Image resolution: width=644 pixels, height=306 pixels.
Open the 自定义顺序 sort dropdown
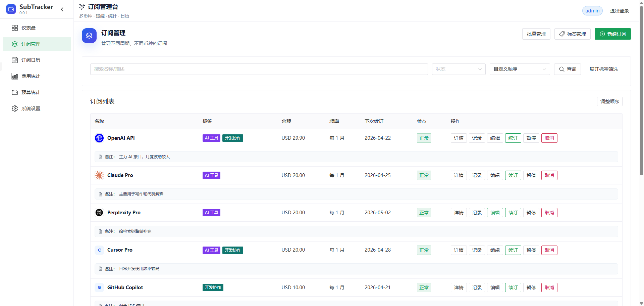tap(520, 69)
